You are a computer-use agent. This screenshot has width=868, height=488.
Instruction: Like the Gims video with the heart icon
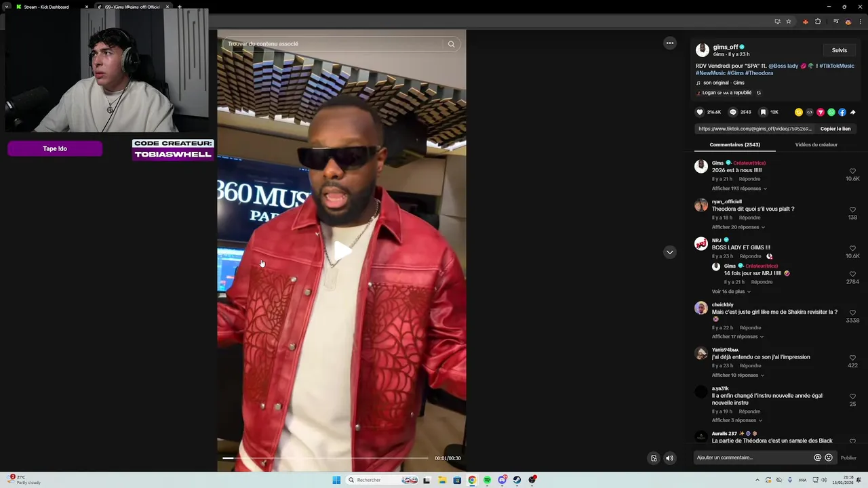click(x=700, y=112)
